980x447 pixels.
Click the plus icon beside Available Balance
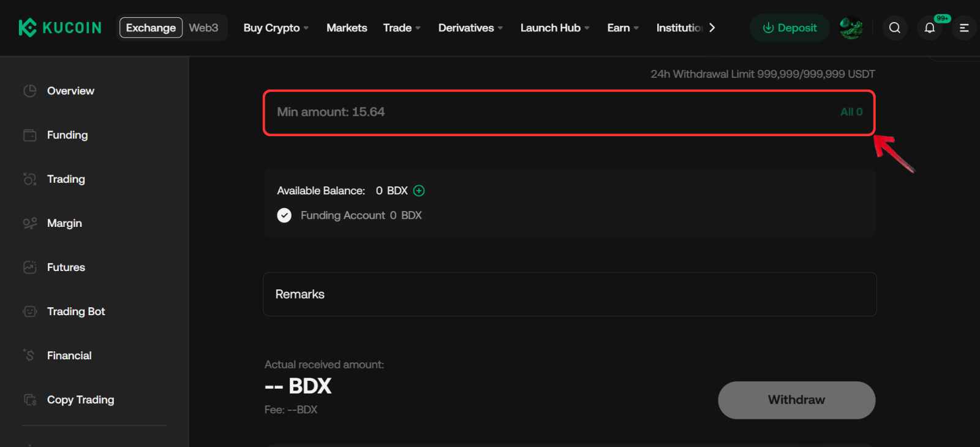pos(419,191)
